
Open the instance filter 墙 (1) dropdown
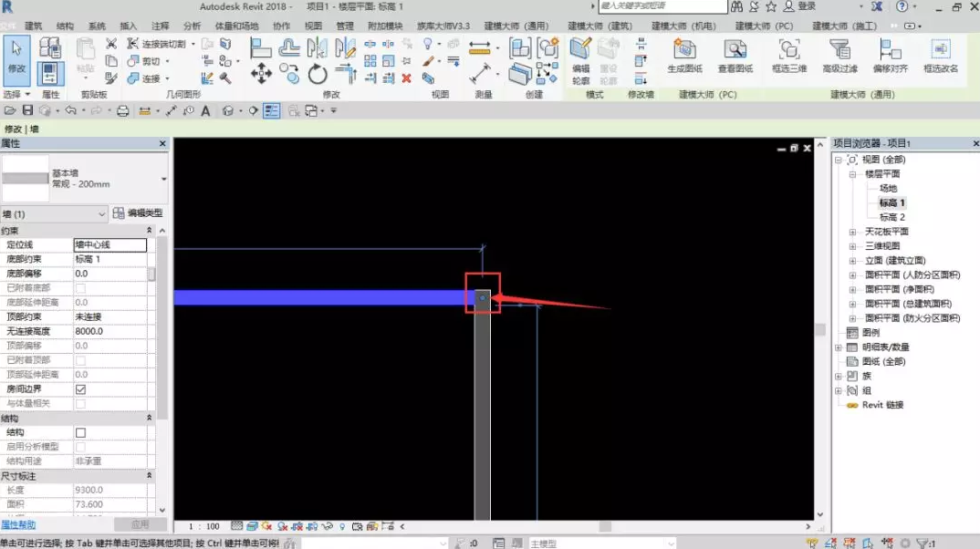(101, 213)
